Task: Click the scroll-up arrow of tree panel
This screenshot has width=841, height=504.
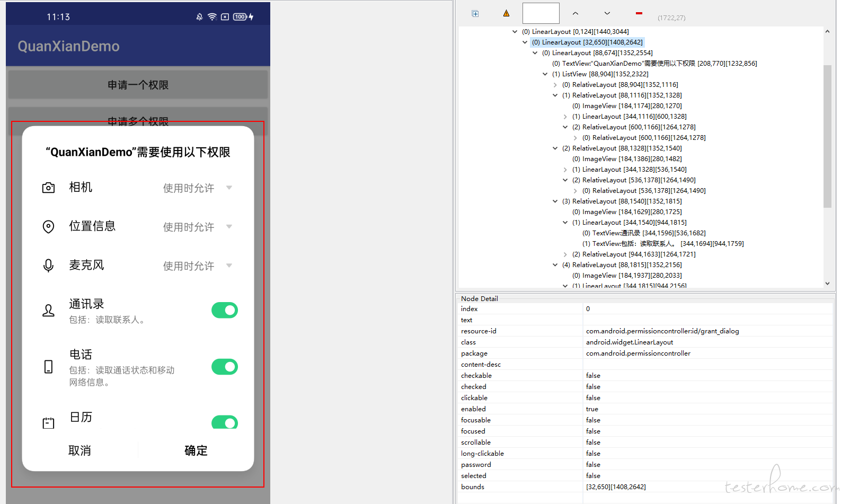Action: pos(827,31)
